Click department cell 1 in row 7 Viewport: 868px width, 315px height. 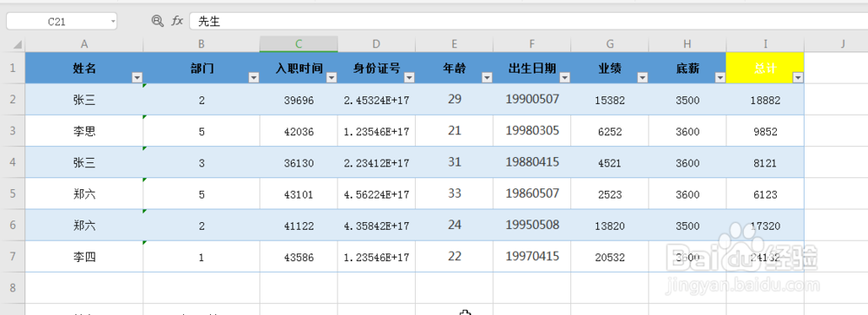201,256
